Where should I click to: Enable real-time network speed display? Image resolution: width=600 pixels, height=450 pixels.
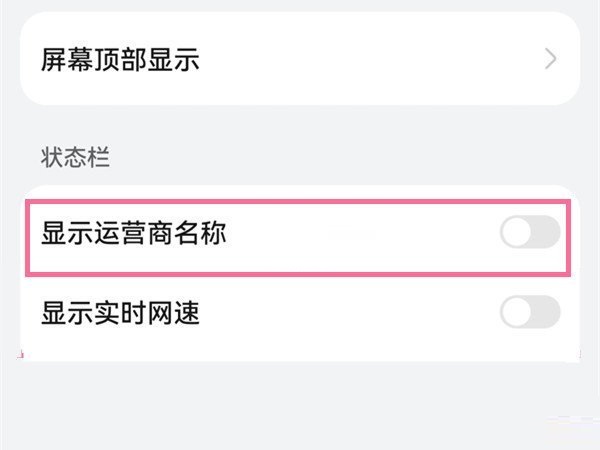coord(529,313)
